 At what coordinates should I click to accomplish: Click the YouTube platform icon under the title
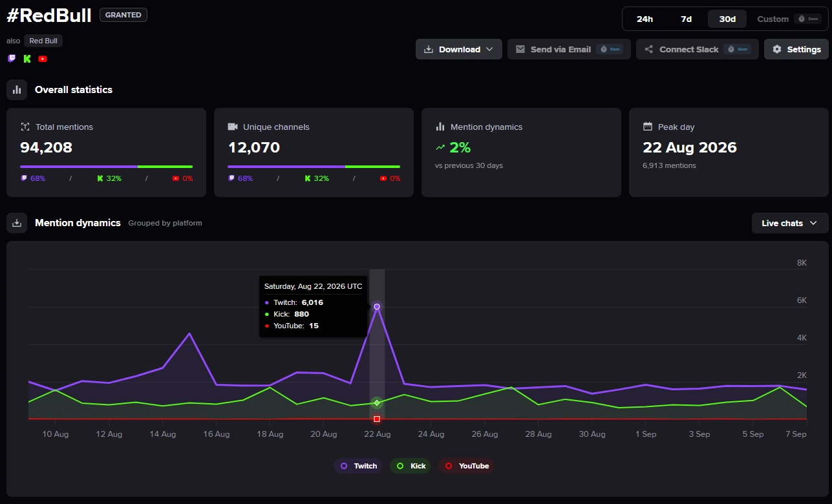43,59
